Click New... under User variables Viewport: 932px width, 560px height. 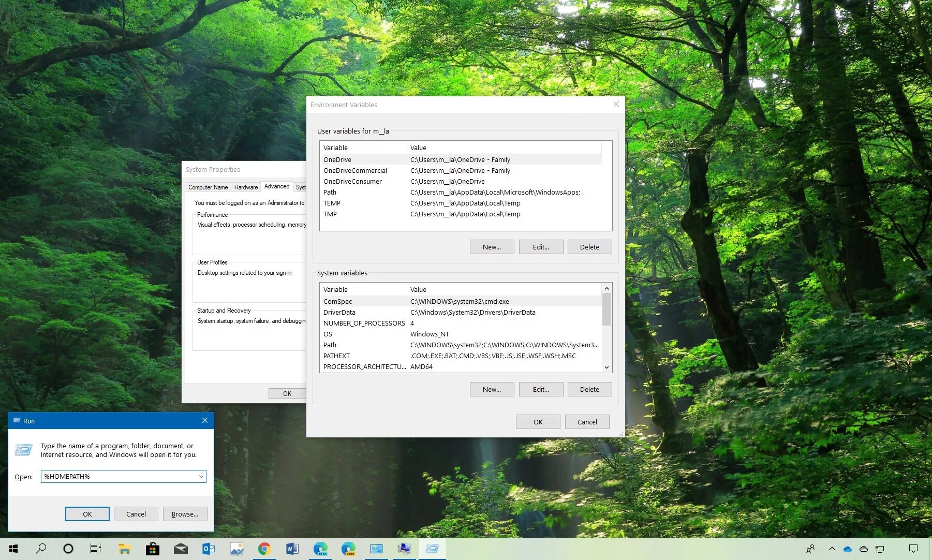[x=492, y=247]
